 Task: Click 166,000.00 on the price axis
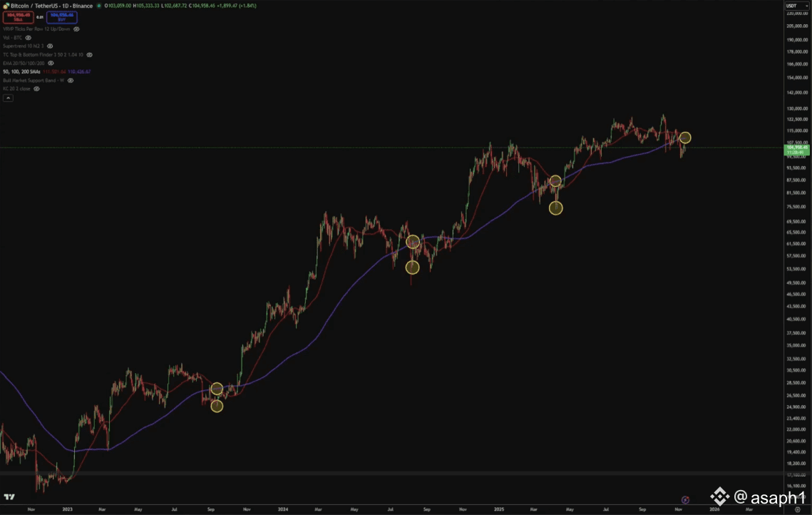point(797,64)
